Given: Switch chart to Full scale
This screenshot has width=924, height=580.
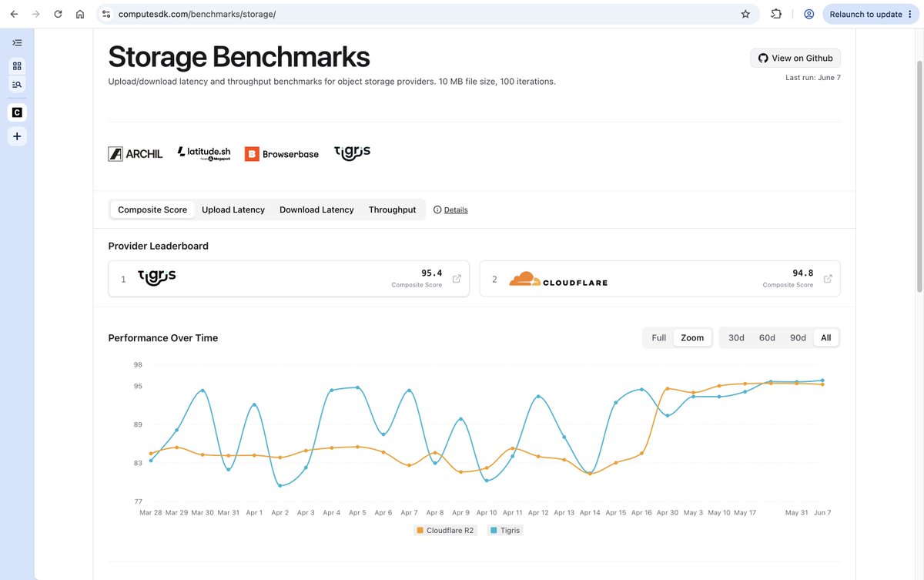Looking at the screenshot, I should tap(658, 337).
